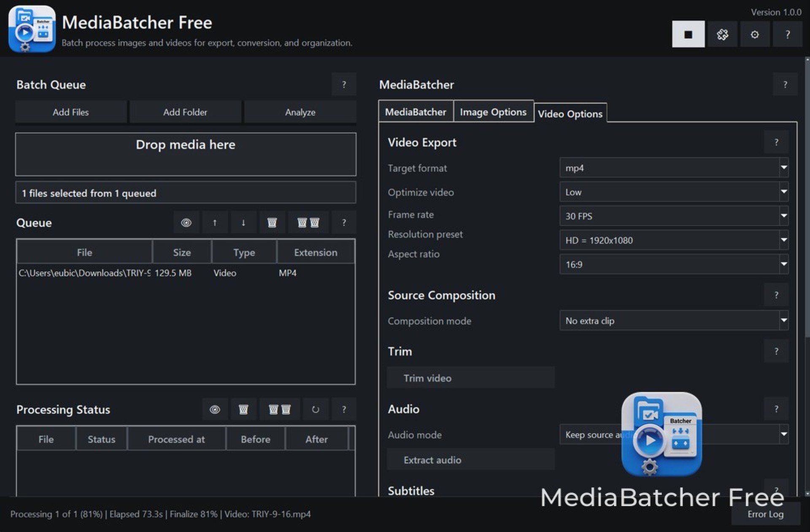Expand the Composition mode dropdown
This screenshot has width=810, height=532.
point(673,321)
